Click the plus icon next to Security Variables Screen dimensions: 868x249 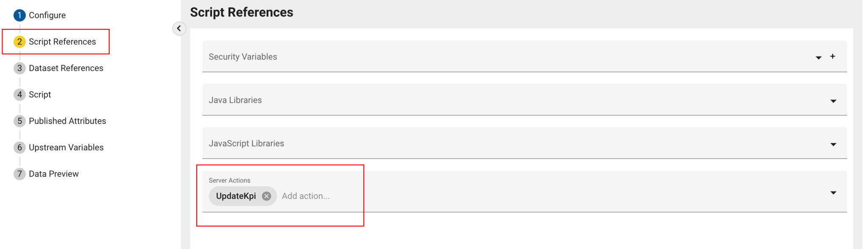[832, 56]
